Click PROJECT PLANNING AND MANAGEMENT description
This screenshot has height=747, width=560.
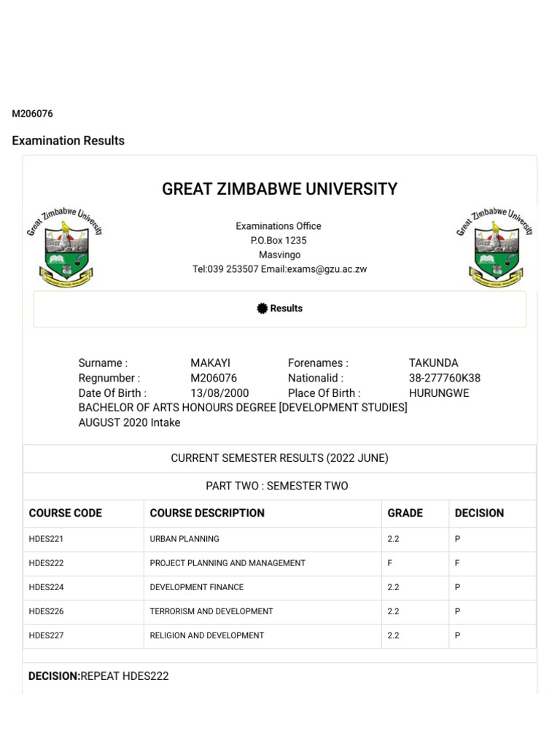[227, 563]
